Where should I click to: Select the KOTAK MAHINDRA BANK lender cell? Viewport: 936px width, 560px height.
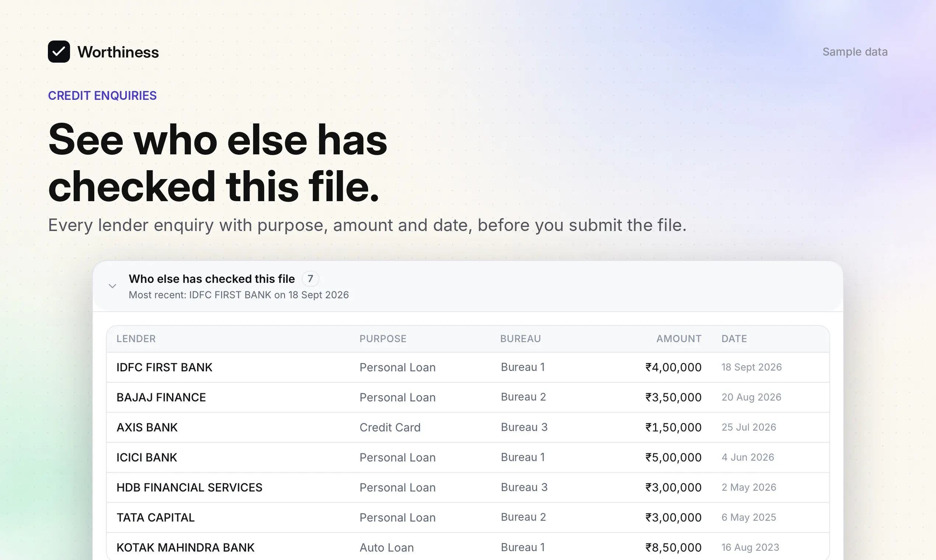(x=185, y=547)
